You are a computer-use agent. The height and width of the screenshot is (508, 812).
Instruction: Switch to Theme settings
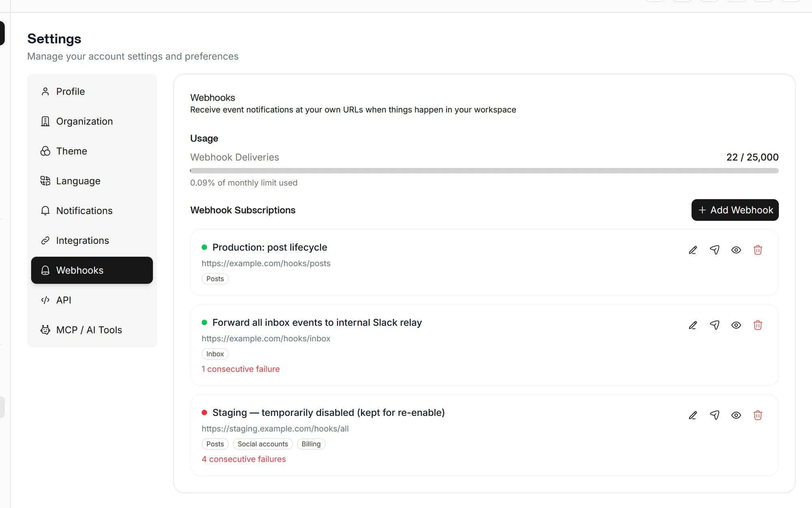pos(92,151)
